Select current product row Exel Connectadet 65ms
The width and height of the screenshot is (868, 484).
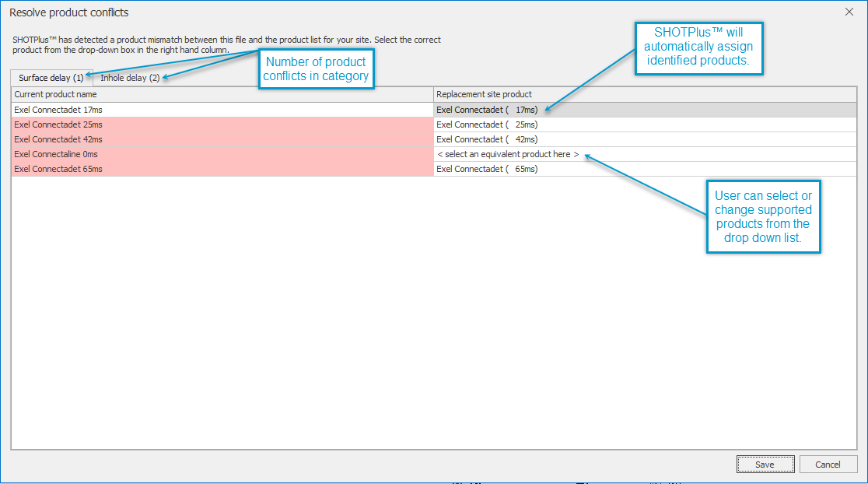pos(222,169)
